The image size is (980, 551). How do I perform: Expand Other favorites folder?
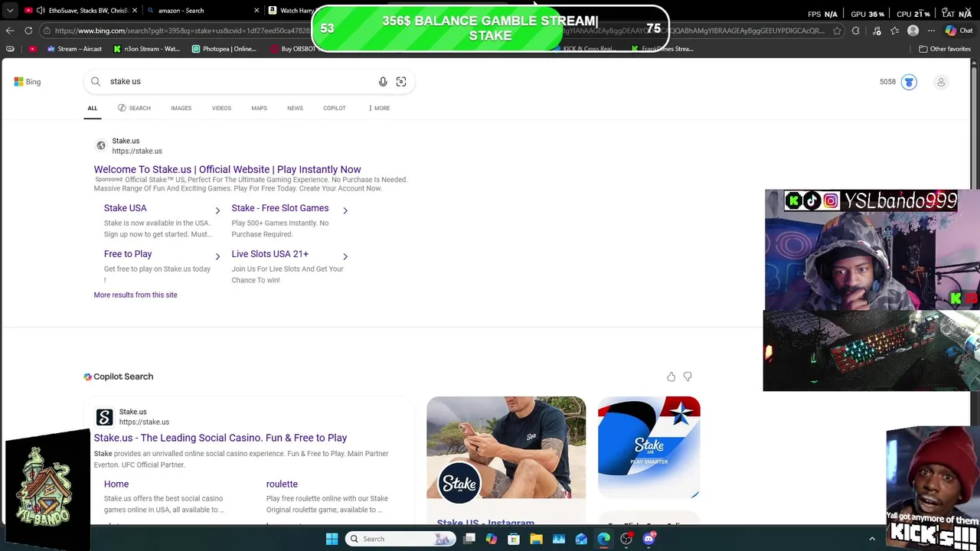tap(945, 49)
